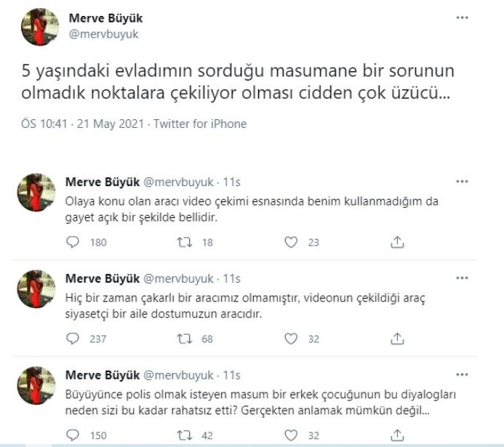Like the 'Büyüyünce polis olmak' tweet
The width and height of the screenshot is (504, 447).
[x=291, y=435]
